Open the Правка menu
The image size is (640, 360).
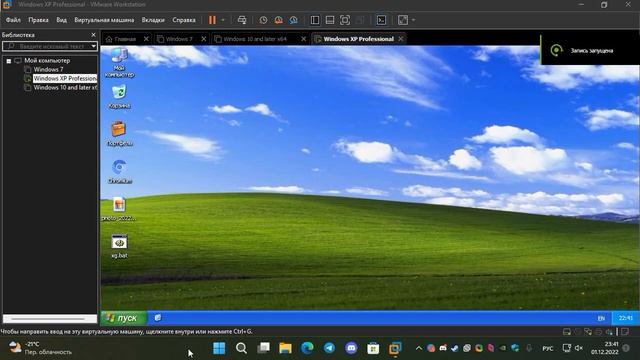pyautogui.click(x=38, y=20)
